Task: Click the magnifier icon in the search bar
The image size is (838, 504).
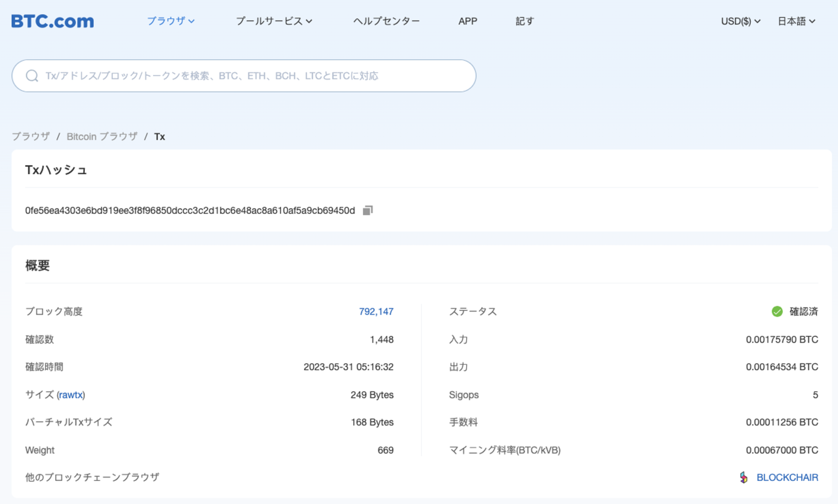Action: tap(32, 75)
